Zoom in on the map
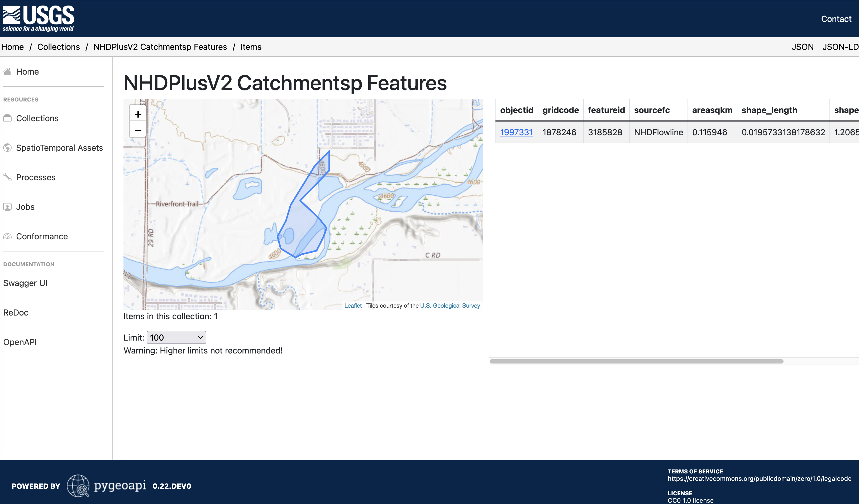The height and width of the screenshot is (504, 859). pyautogui.click(x=137, y=114)
